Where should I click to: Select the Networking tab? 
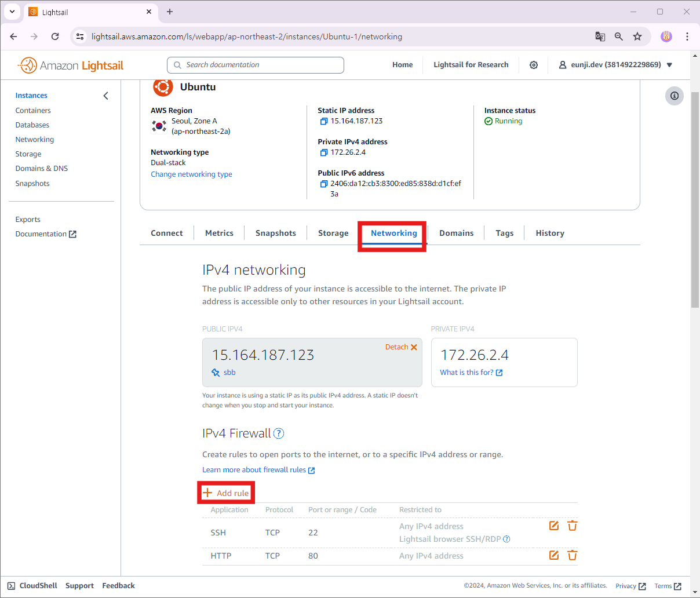point(394,233)
